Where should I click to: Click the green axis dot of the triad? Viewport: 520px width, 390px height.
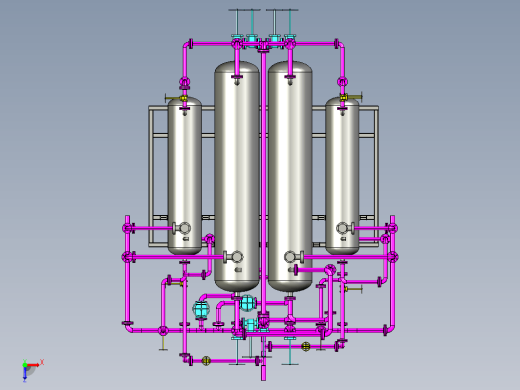[25, 365]
